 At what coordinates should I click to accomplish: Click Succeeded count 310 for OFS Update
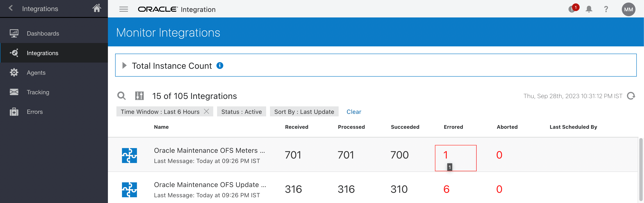pyautogui.click(x=399, y=189)
